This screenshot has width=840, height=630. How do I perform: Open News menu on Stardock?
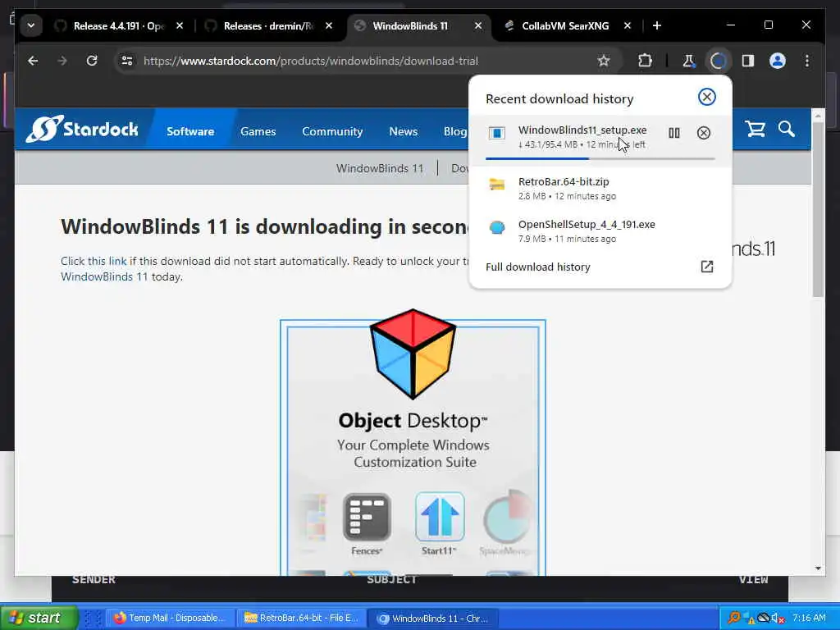pyautogui.click(x=403, y=131)
